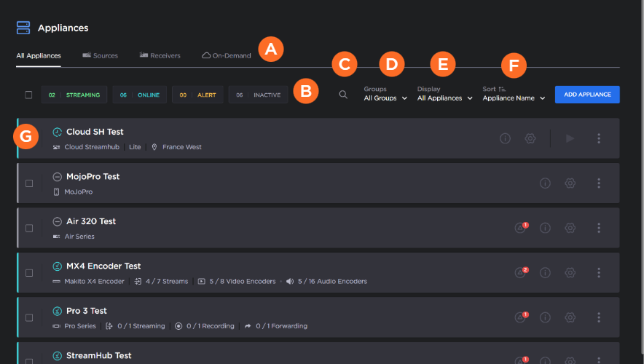Select the Pro 3 Test checkbox
The image size is (644, 364).
pyautogui.click(x=29, y=317)
